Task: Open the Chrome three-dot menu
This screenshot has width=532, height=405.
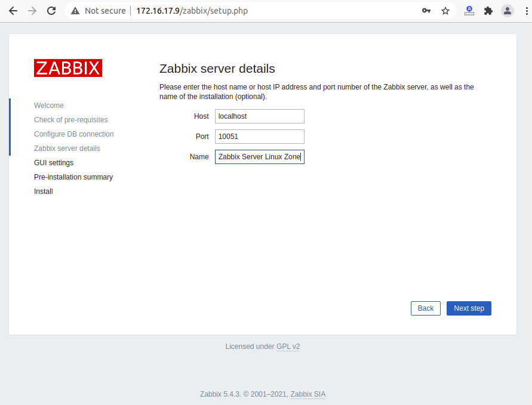Action: pos(526,11)
